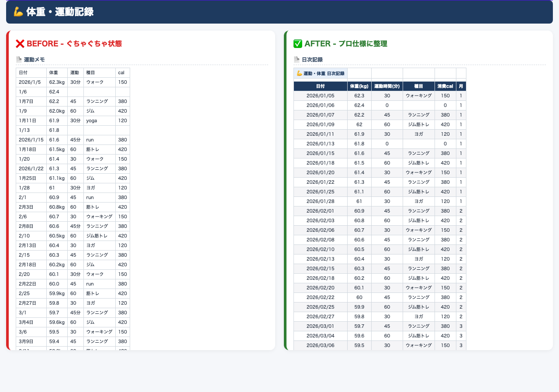Screen dimensions: 559x392
Task: Select the 体重(kg) column header
Action: point(359,86)
